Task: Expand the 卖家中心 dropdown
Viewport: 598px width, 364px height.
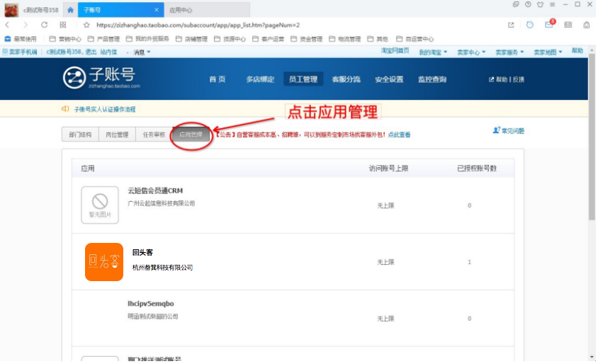Action: pos(471,52)
